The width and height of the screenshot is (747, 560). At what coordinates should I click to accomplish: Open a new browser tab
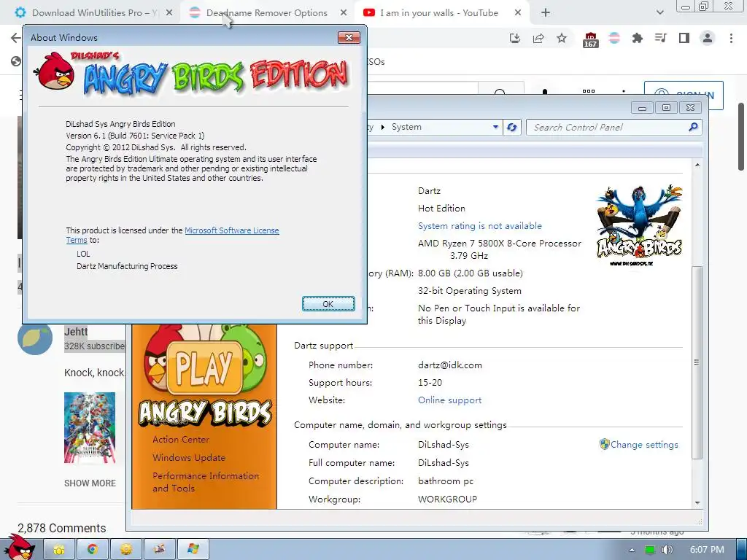coord(546,13)
